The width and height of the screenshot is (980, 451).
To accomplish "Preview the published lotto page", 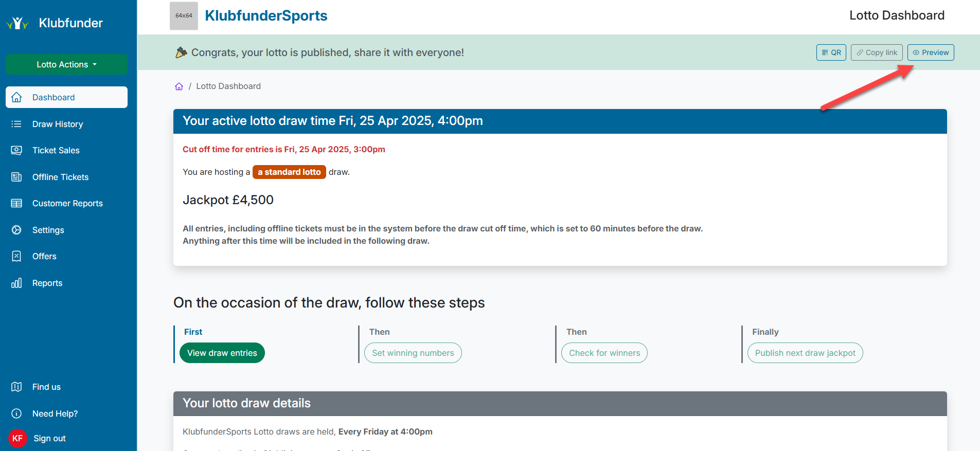I will click(x=930, y=52).
